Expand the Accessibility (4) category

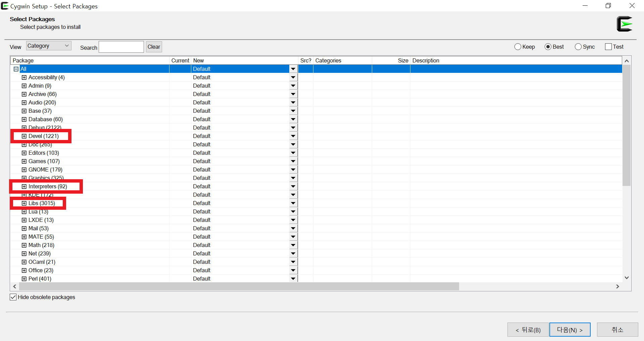point(24,78)
